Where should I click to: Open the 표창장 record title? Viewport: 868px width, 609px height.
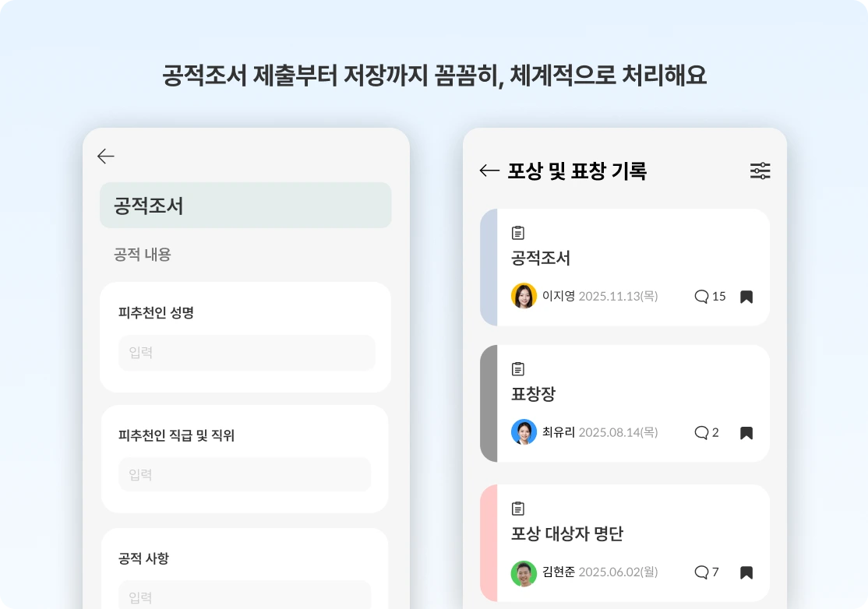pos(533,394)
